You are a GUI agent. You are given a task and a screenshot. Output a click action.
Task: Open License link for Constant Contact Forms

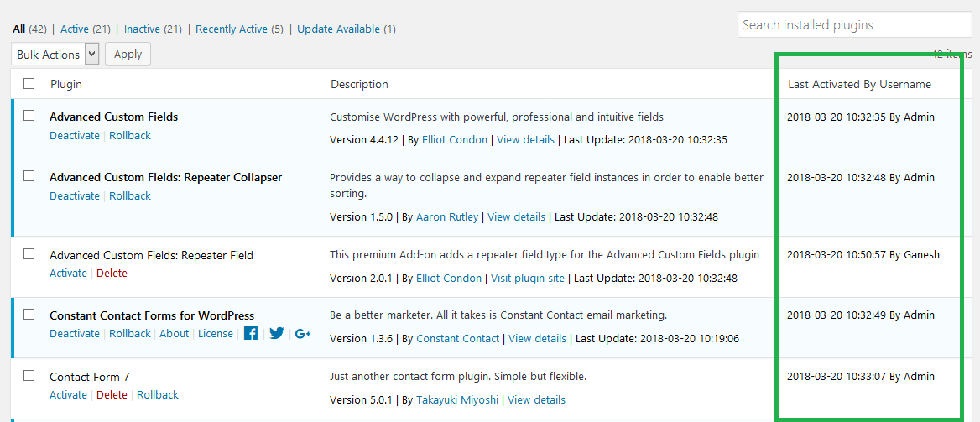[216, 333]
